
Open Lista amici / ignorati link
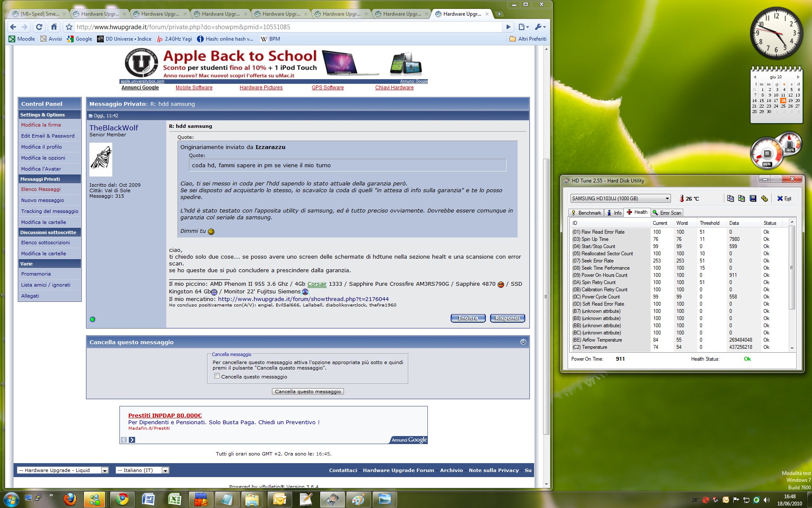click(x=46, y=285)
